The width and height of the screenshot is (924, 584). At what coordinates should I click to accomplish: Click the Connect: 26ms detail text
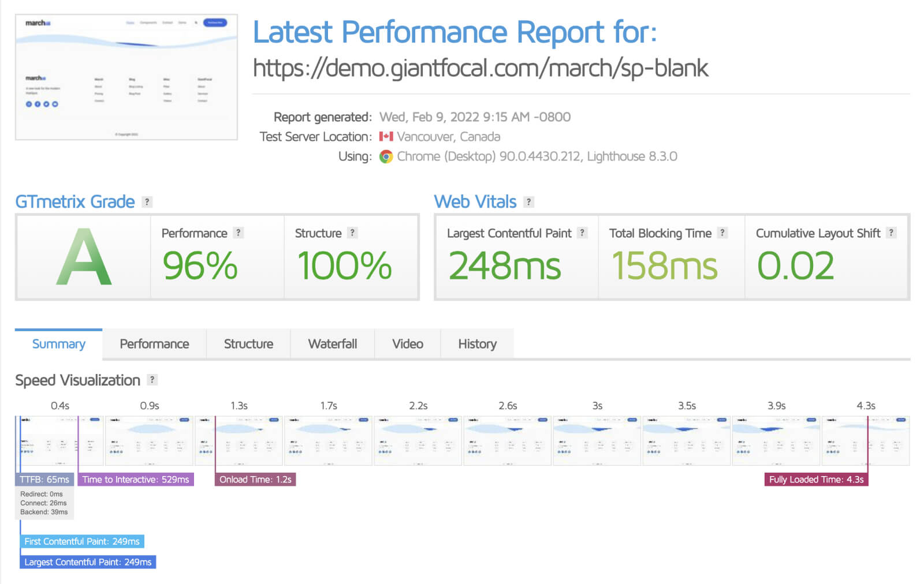tap(43, 503)
